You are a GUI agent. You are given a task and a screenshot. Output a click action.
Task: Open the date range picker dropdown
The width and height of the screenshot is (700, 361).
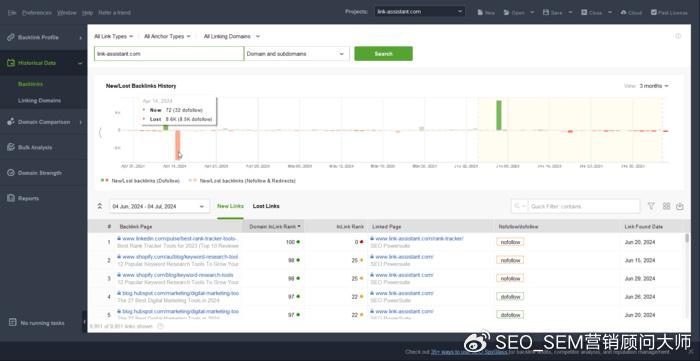[159, 207]
